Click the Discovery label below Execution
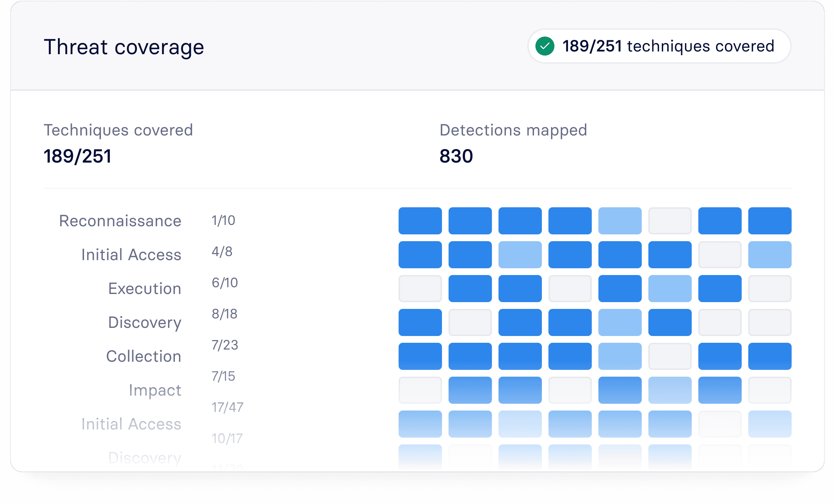835x504 pixels. (145, 322)
